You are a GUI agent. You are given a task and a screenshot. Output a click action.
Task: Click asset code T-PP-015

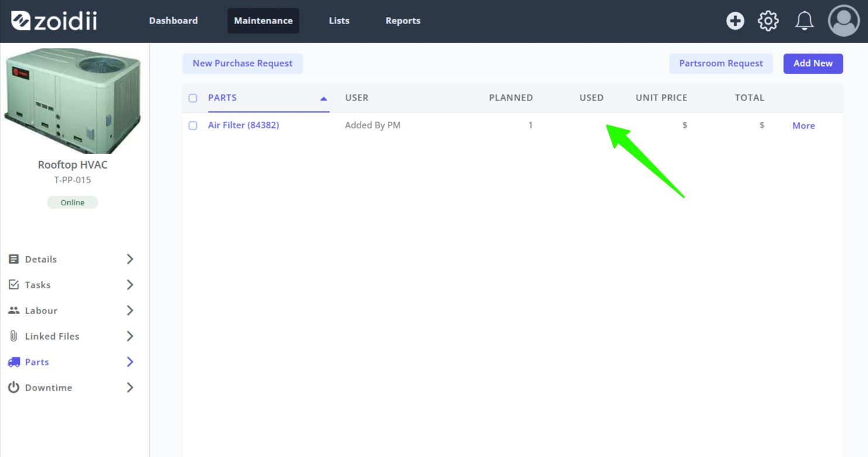[x=72, y=180]
